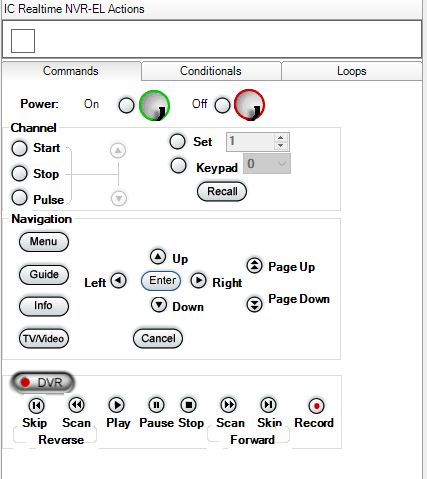Viewport: 427px width, 479px height.
Task: Click the Page Down double-arrow icon
Action: coord(254,304)
